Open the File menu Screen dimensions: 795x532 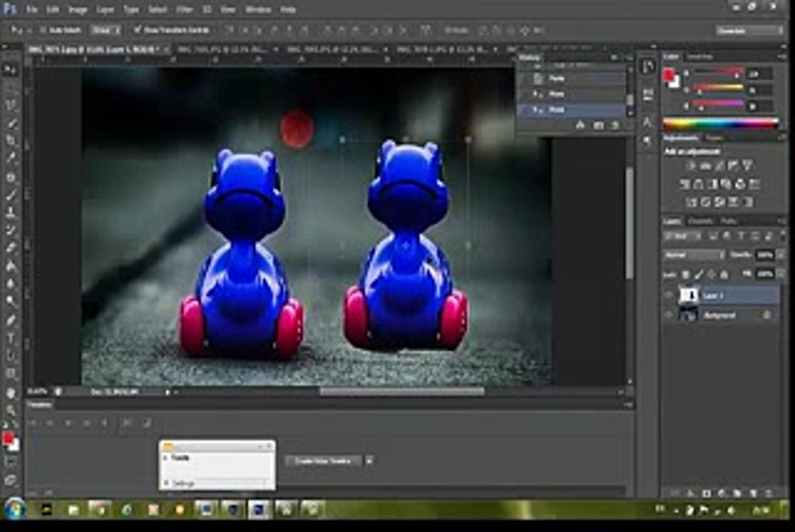click(32, 10)
